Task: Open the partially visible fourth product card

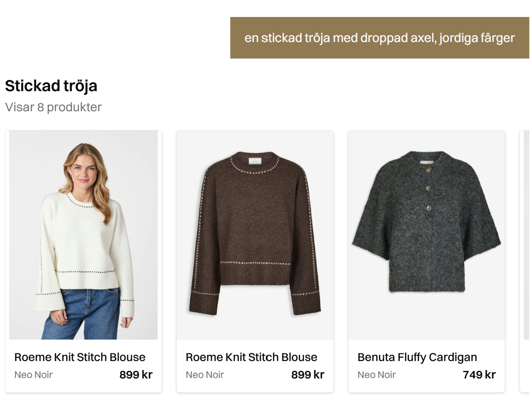Action: tap(525, 261)
